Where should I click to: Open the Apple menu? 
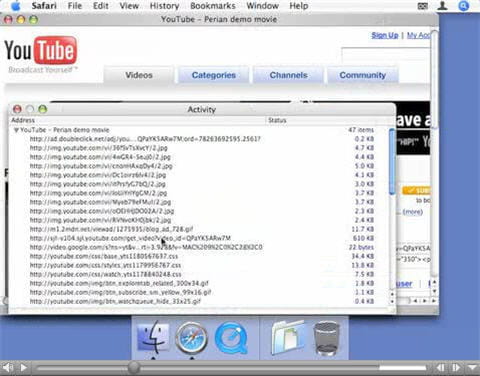[16, 6]
